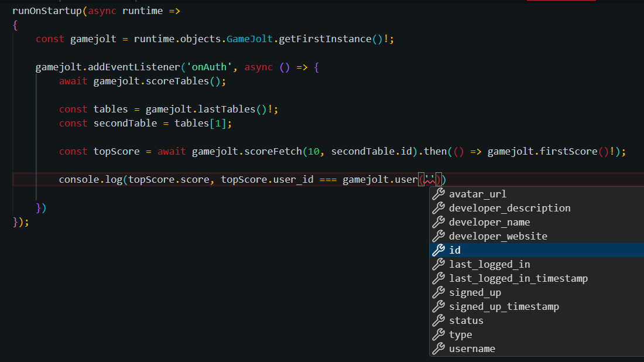Click the number 10 argument in scoreFetch
Viewport: 644px width, 362px height.
[x=314, y=152]
